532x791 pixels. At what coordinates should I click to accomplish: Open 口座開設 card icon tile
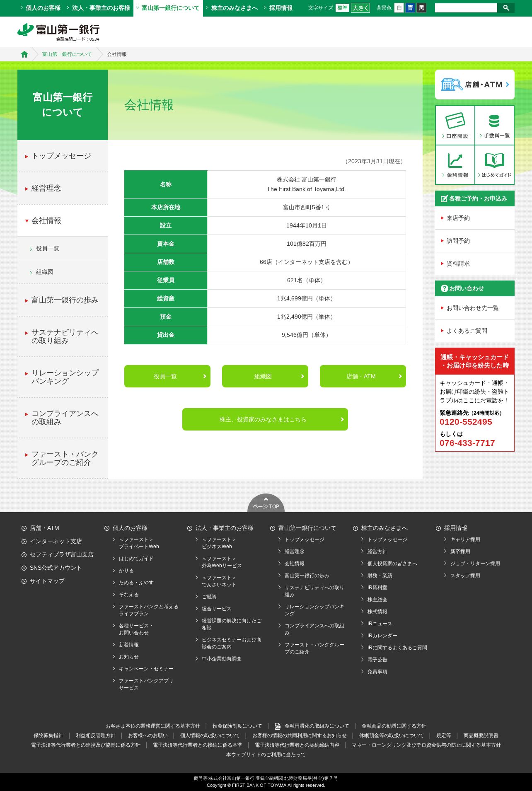[455, 125]
